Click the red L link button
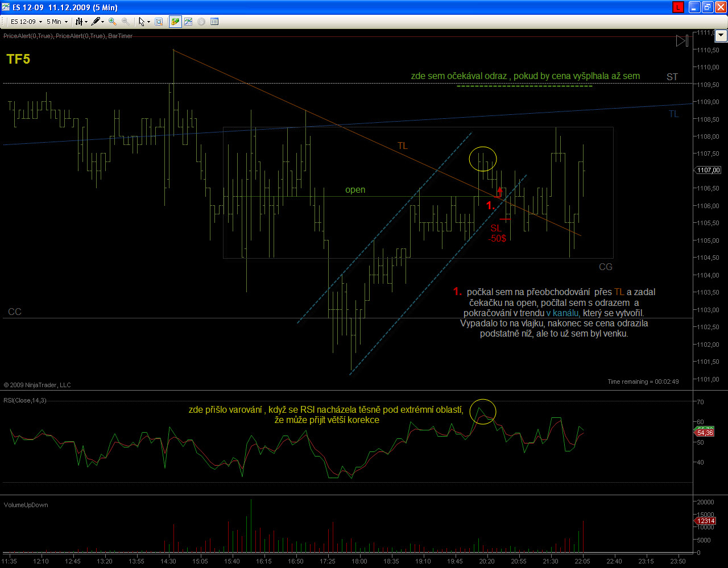The width and height of the screenshot is (728, 568). point(678,7)
